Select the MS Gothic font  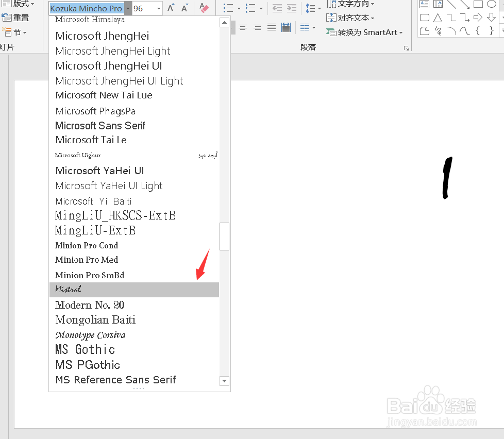tap(134, 350)
